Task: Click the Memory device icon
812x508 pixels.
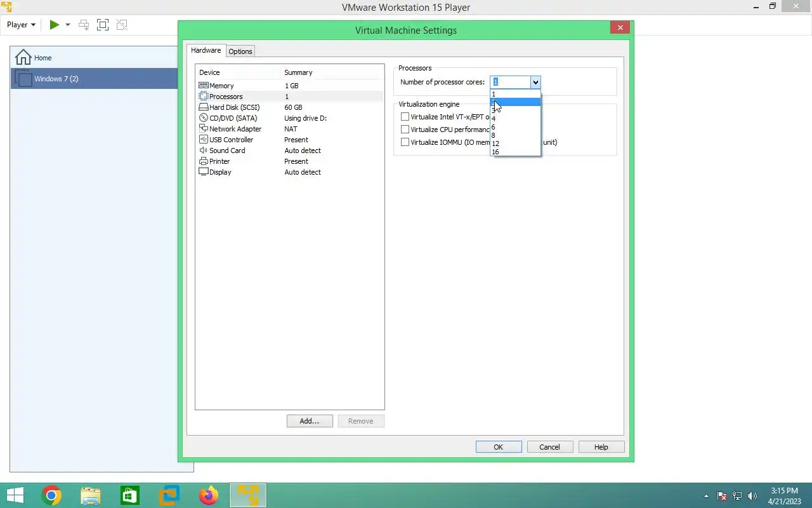Action: tap(204, 86)
